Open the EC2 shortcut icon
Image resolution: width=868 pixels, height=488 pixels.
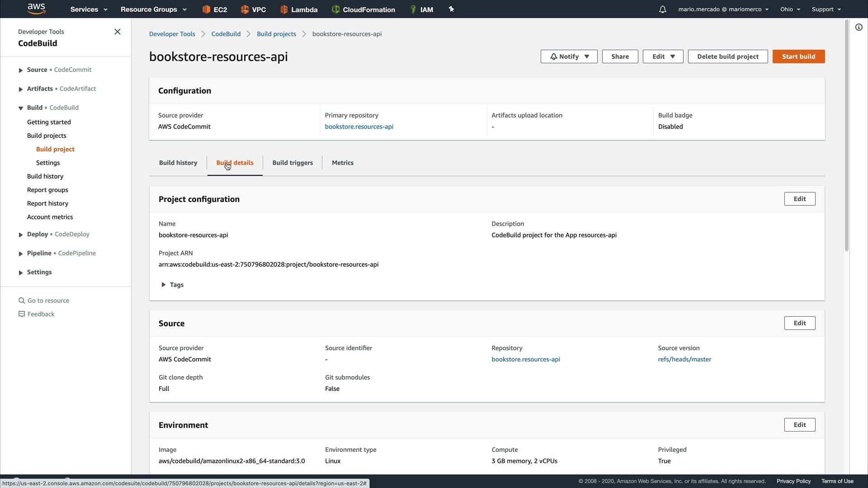pyautogui.click(x=207, y=9)
